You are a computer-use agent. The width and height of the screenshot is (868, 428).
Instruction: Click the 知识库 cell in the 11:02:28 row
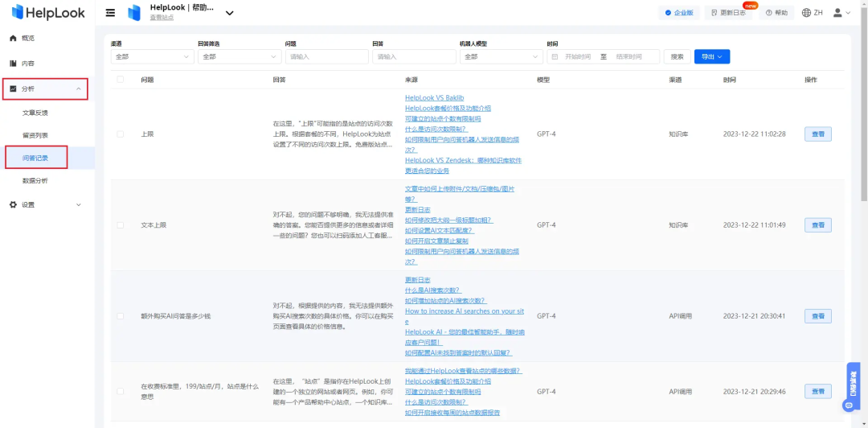[x=678, y=134]
